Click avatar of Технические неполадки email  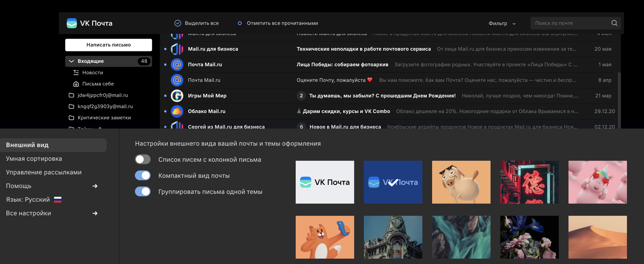click(x=177, y=49)
